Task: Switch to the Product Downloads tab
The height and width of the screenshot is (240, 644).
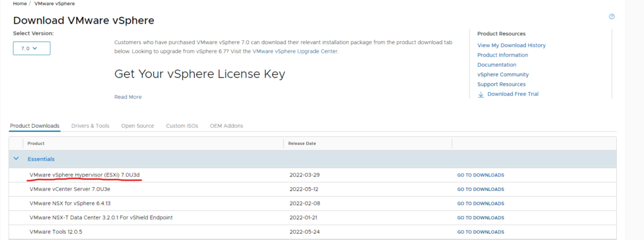Action: tap(35, 126)
